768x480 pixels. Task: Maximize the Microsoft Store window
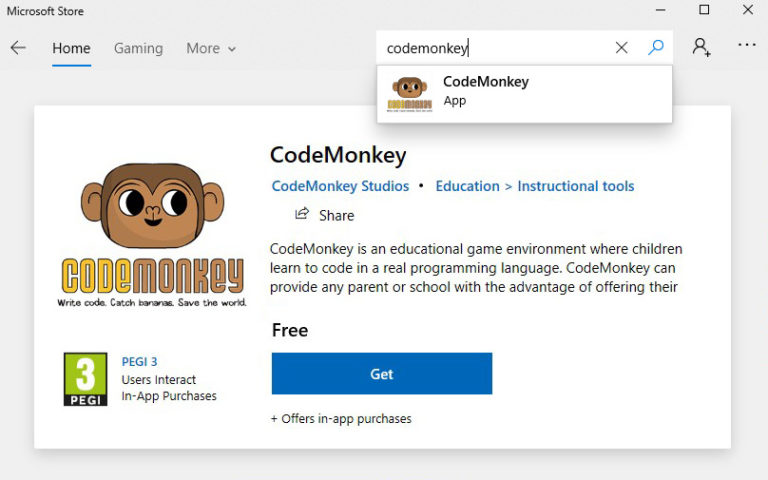coord(704,10)
